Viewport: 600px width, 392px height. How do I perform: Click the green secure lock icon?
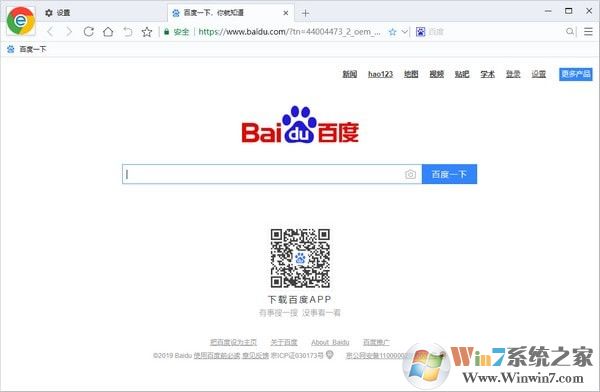tap(166, 32)
